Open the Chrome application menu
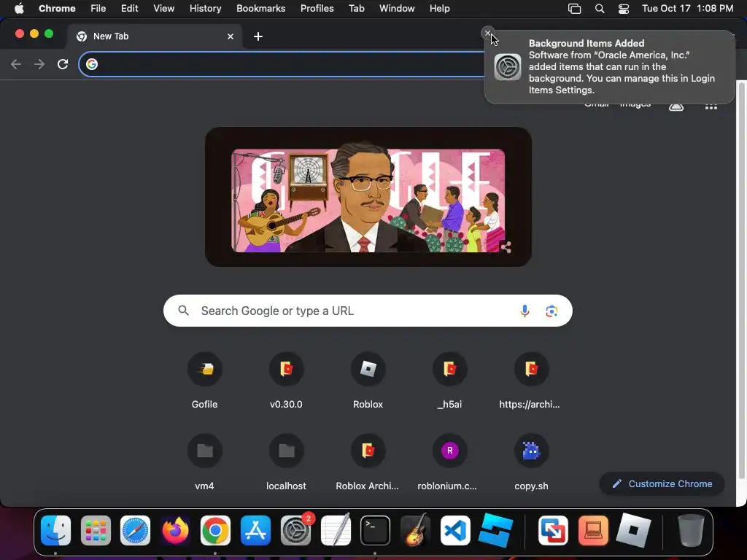The width and height of the screenshot is (747, 560). [x=57, y=9]
